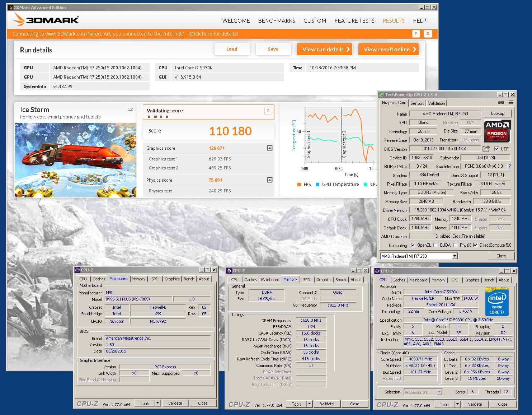The height and width of the screenshot is (415, 532).
Task: Go to the WELCOME tab in 3DMark
Action: pos(236,21)
